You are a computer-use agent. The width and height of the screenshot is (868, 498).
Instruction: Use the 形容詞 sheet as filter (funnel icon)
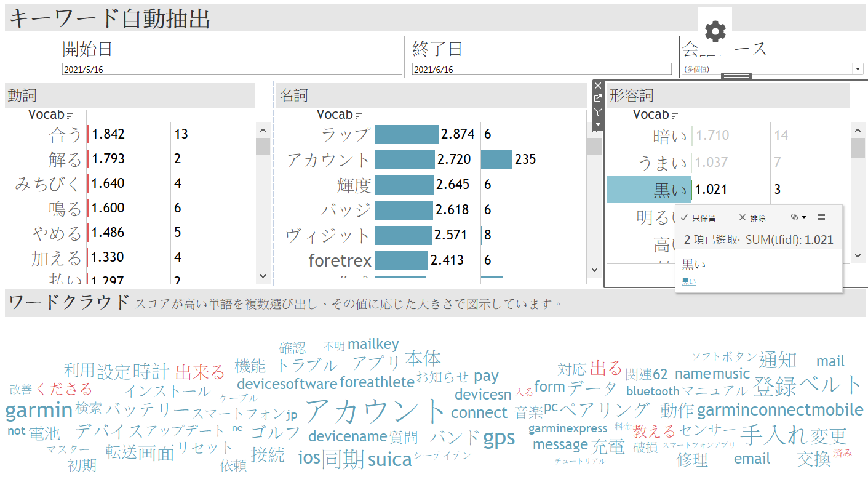[x=598, y=111]
